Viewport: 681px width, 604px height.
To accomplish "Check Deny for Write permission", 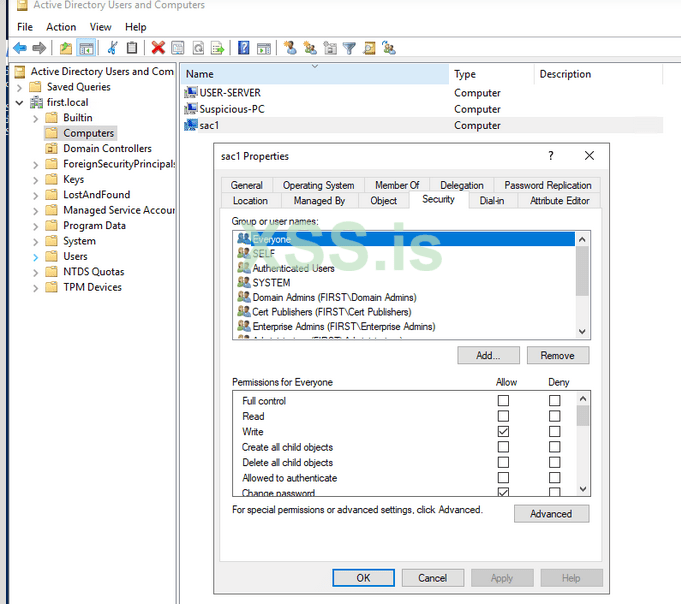I will 555,431.
